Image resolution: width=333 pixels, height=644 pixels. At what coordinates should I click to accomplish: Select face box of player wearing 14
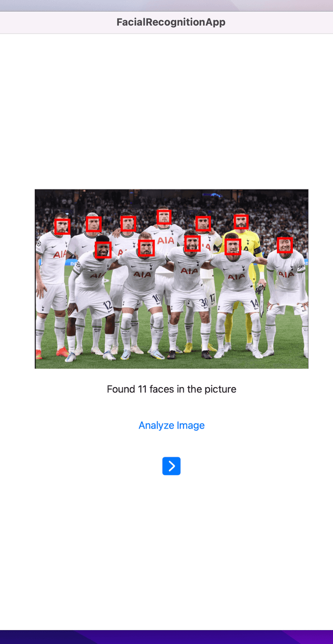click(x=233, y=247)
